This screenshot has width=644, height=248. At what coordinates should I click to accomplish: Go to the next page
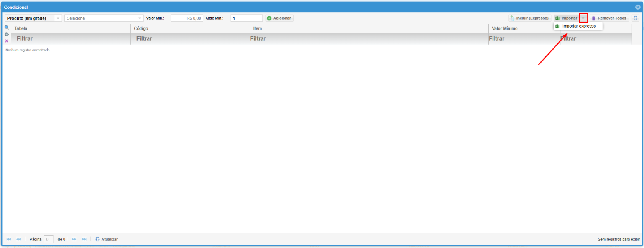[x=74, y=239]
